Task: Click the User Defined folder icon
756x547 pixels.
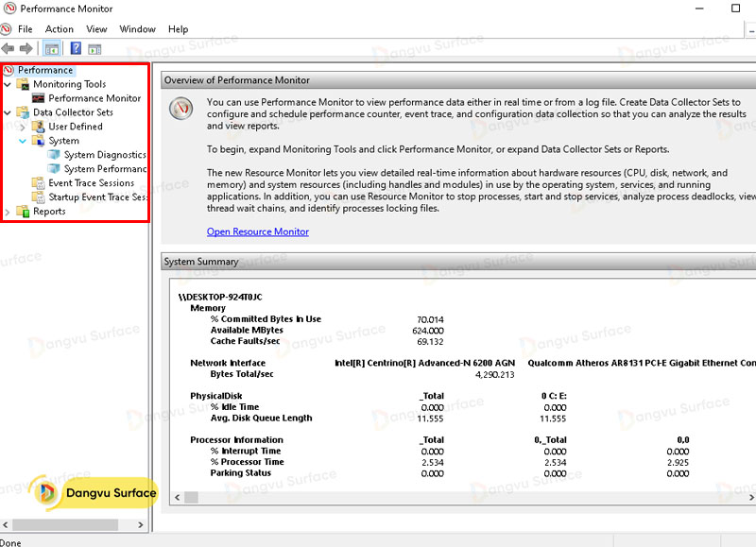Action: coord(39,127)
